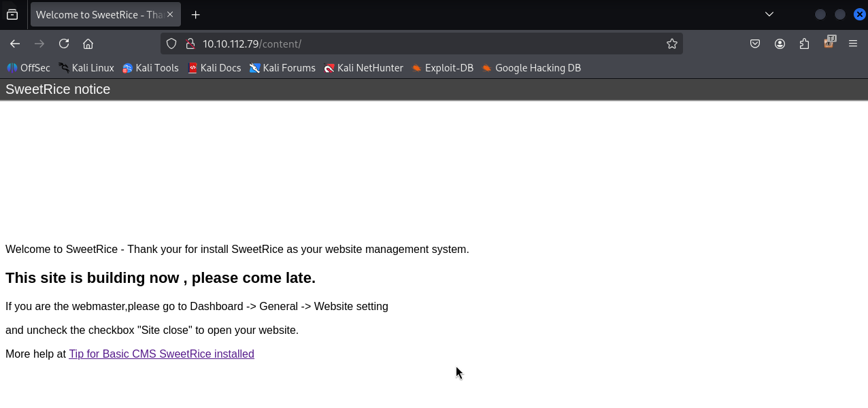The image size is (868, 408).
Task: Click the browser Back arrow button
Action: (x=15, y=44)
